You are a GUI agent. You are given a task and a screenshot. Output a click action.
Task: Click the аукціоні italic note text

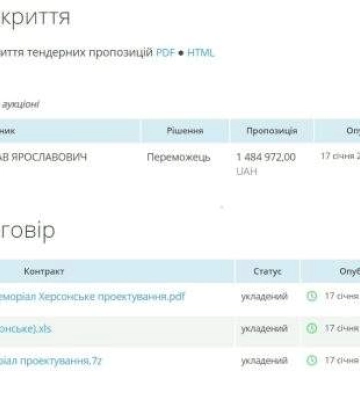click(21, 105)
